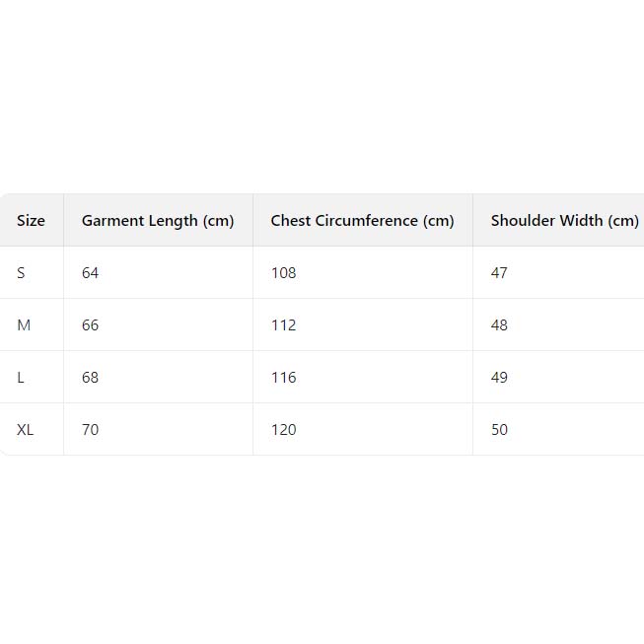Click shoulder width value 47
Viewport: 644px width, 644px height.
pyautogui.click(x=499, y=273)
